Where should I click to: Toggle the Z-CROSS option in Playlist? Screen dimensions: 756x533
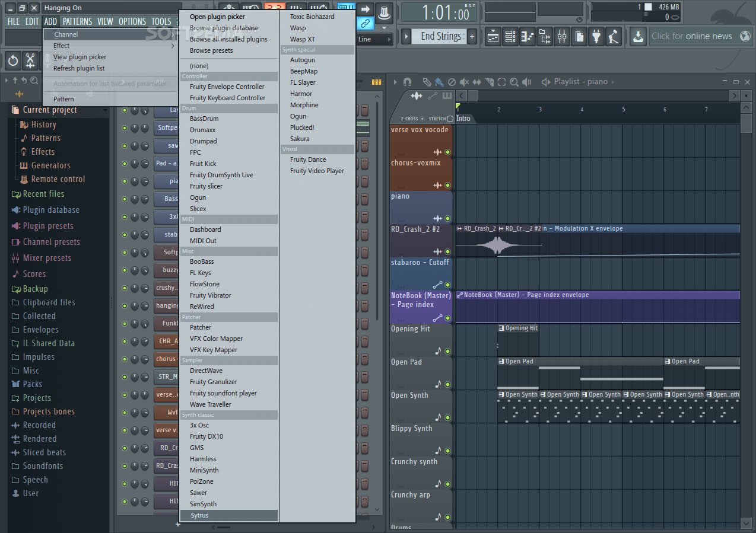point(422,119)
